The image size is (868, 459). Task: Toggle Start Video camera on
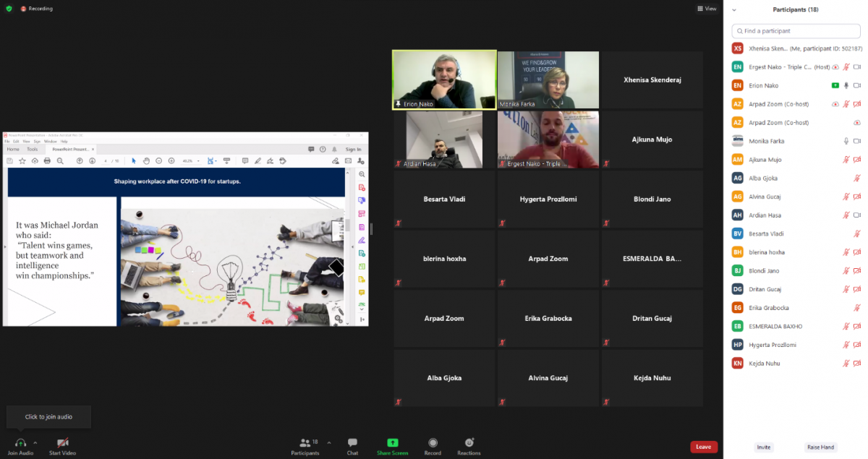(x=63, y=442)
